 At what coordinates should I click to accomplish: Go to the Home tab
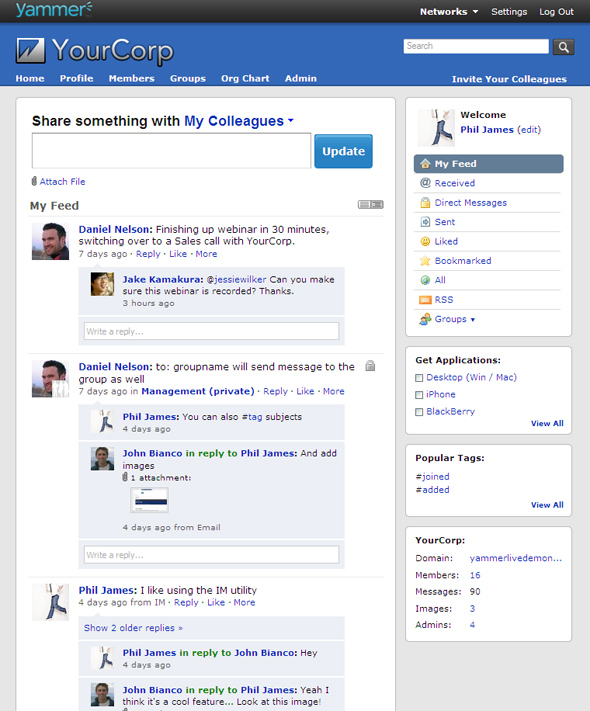[30, 78]
